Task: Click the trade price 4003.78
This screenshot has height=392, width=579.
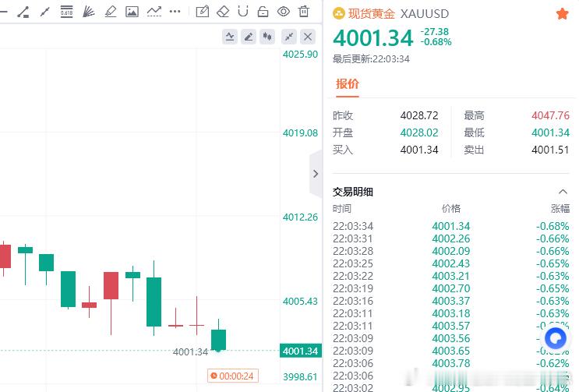Action: click(x=451, y=364)
